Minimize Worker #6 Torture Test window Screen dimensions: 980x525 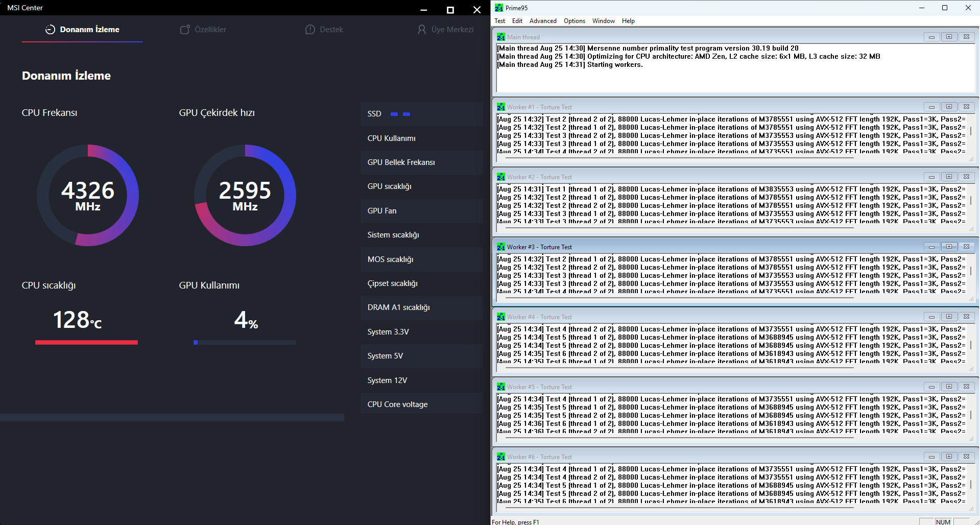pyautogui.click(x=931, y=457)
